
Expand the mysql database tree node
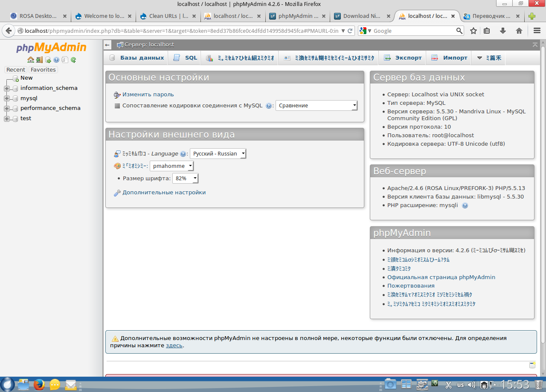(6, 98)
